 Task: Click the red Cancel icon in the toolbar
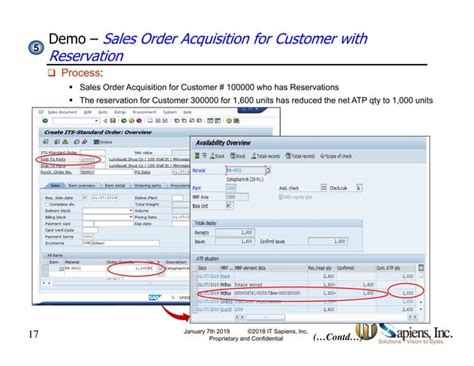click(x=139, y=121)
